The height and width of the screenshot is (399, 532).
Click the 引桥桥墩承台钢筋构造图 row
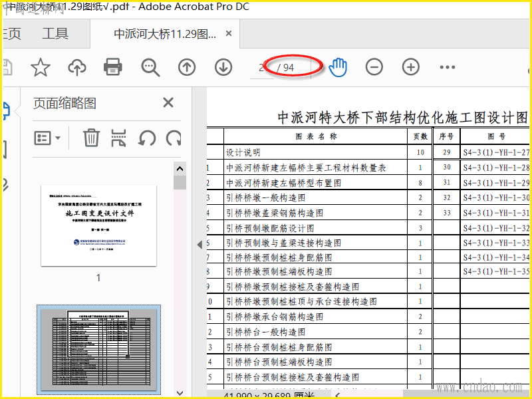(x=315, y=317)
